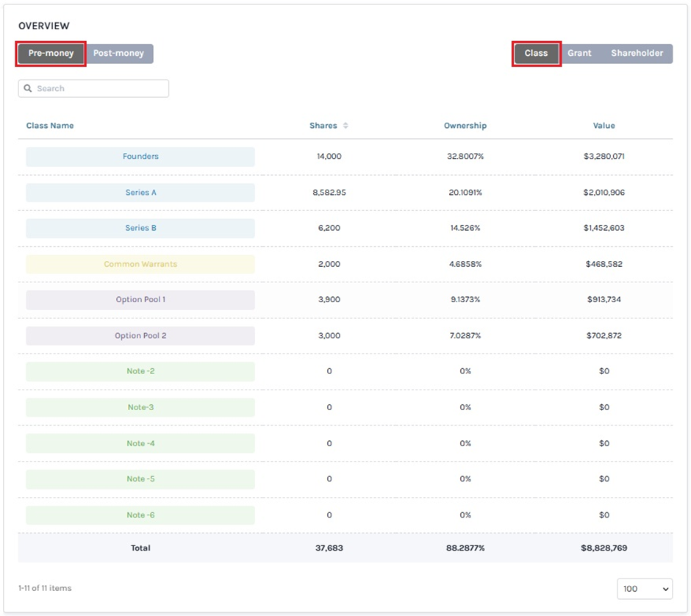Select the Series B class tag
This screenshot has height=616, width=691.
click(140, 228)
